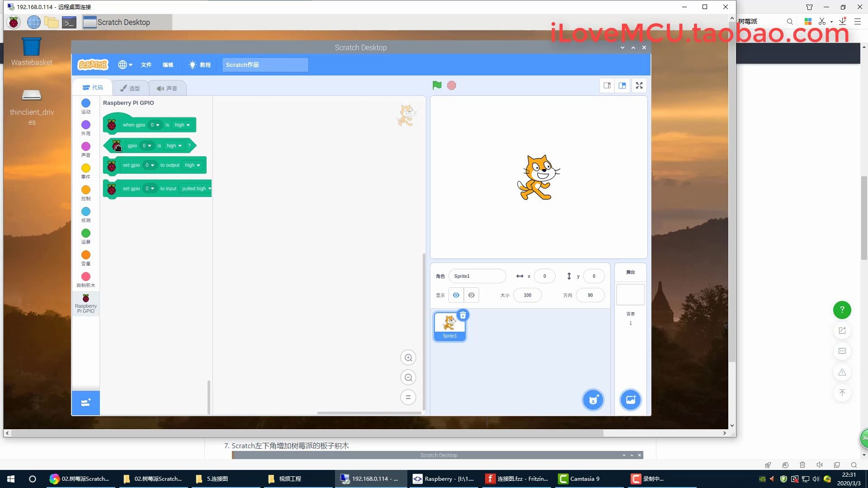Image resolution: width=868 pixels, height=488 pixels.
Task: Expand gpio pin number dropdown in set block
Action: pos(149,165)
